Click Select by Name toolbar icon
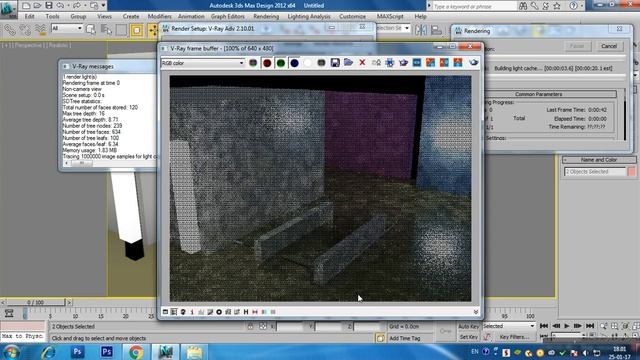 tap(107, 30)
